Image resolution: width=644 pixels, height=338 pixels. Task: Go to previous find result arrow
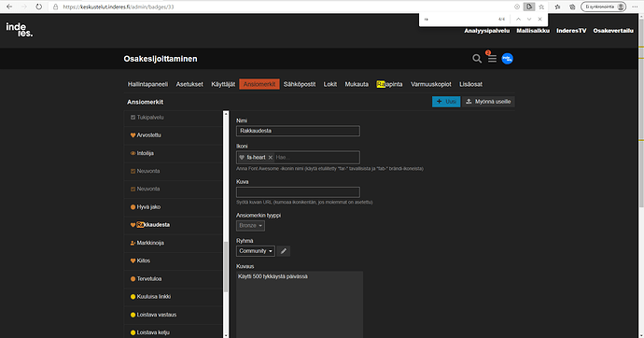(x=518, y=19)
